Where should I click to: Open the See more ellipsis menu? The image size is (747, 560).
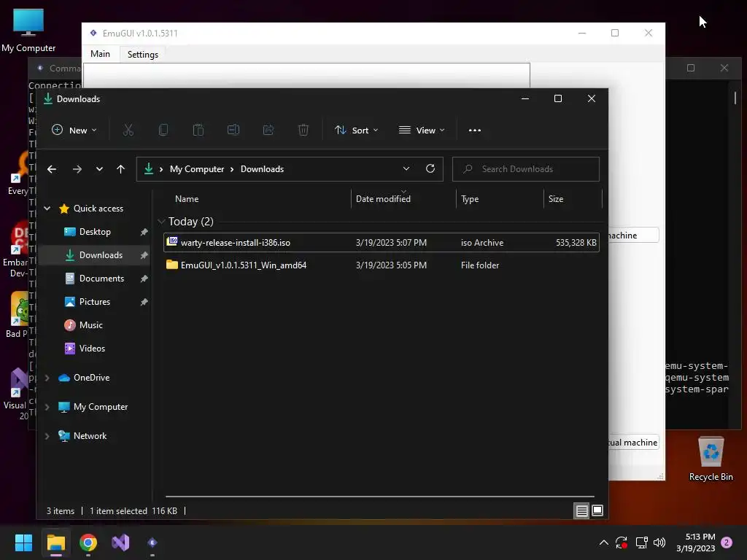tap(474, 130)
